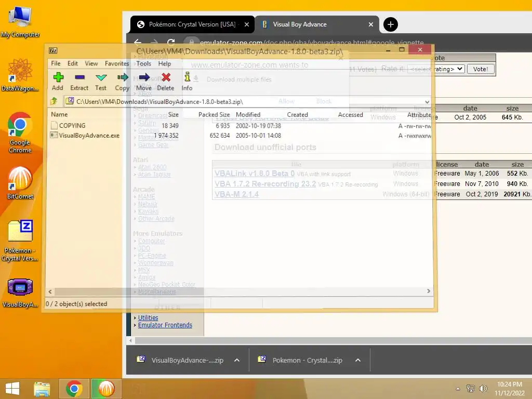Open the Utilities link in sidebar
This screenshot has height=399, width=532.
148,317
